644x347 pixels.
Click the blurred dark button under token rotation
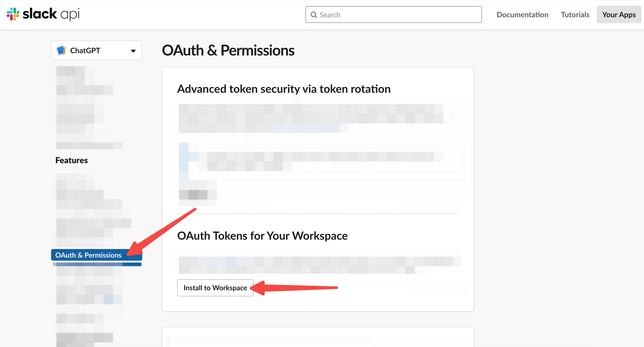click(x=197, y=194)
